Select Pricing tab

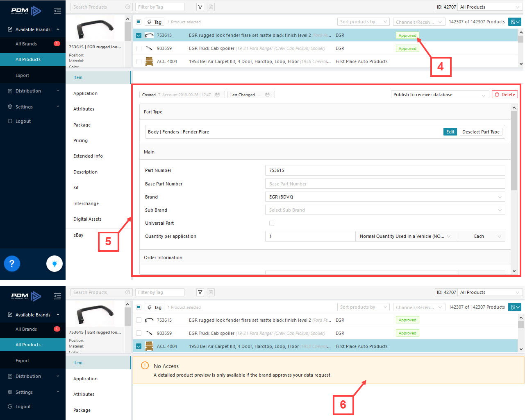click(80, 140)
